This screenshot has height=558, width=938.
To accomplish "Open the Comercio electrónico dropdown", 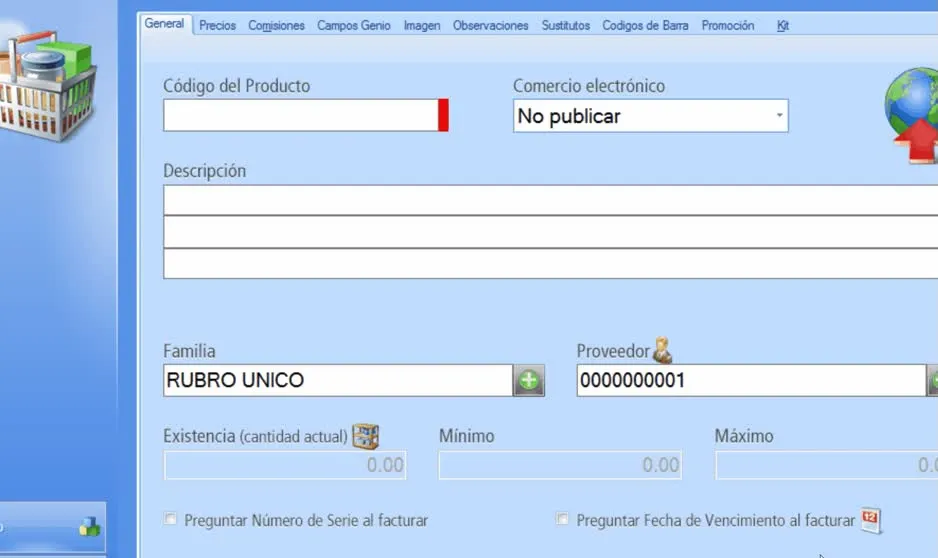I will [x=651, y=116].
